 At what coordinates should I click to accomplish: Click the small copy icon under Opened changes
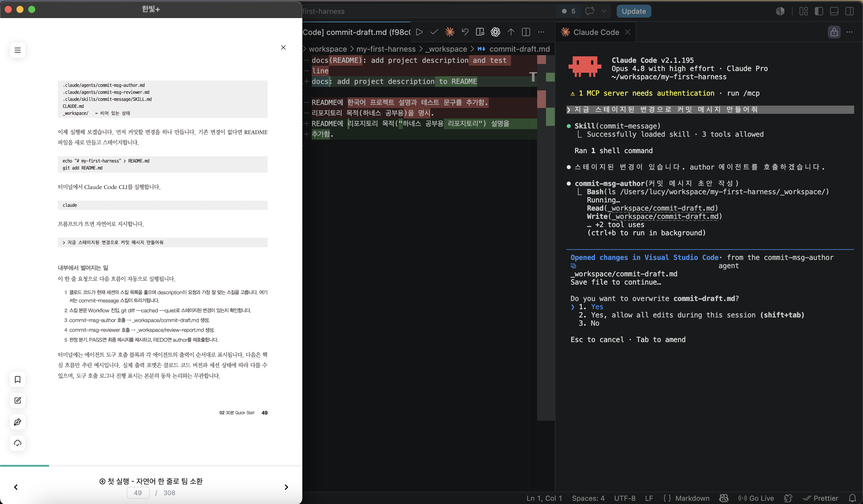pos(573,266)
